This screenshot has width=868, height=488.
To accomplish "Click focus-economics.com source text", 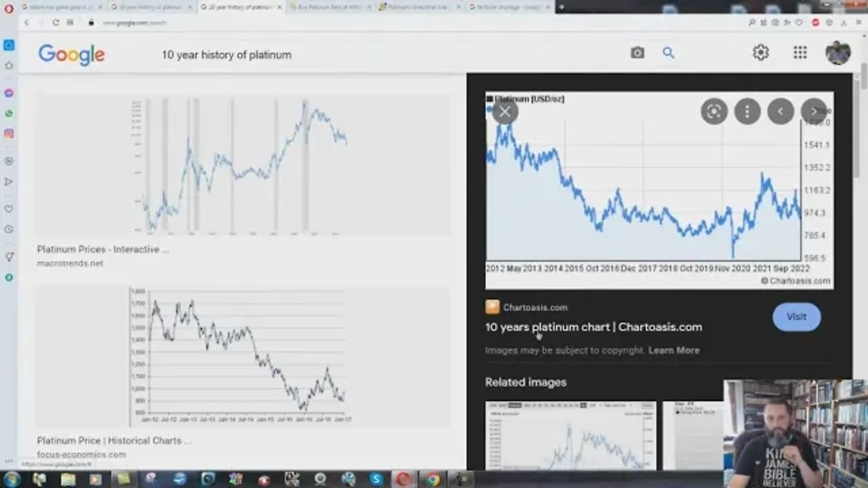I will coord(81,454).
